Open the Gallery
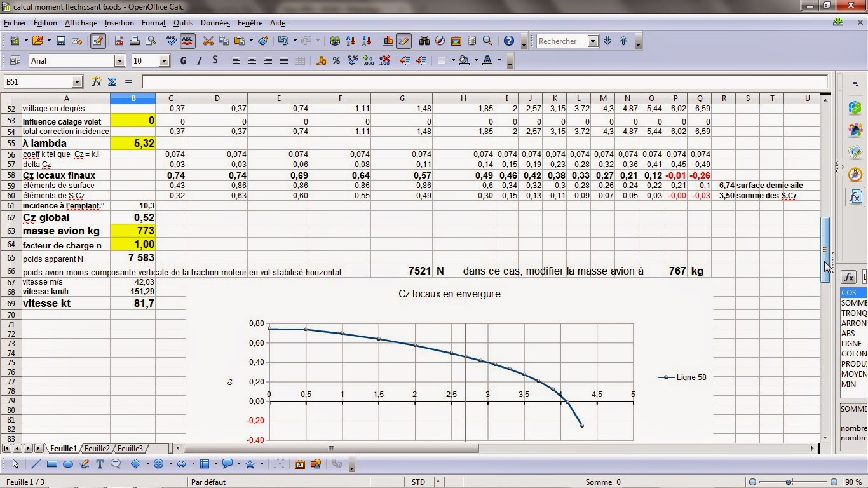868x488 pixels. pyautogui.click(x=456, y=41)
